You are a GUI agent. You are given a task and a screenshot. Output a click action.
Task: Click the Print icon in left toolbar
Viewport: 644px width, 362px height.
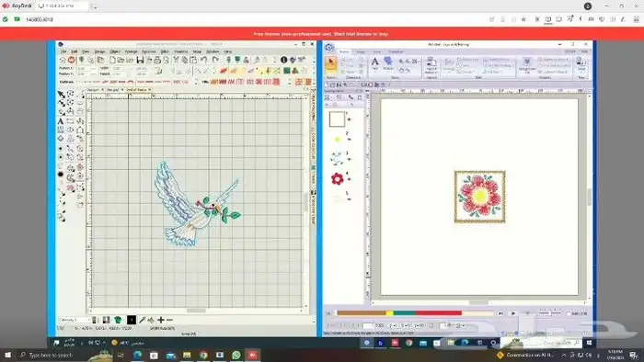[157, 60]
